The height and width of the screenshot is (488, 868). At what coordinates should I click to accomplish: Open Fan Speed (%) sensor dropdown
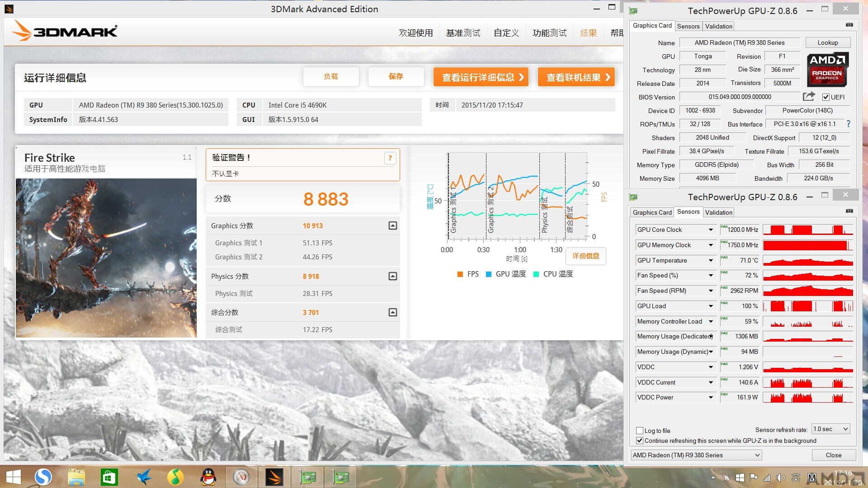click(x=711, y=276)
